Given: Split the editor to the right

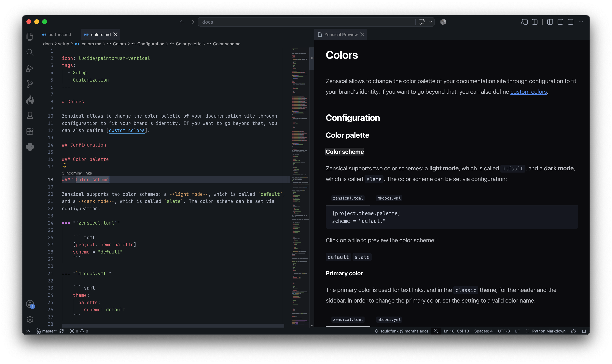Looking at the screenshot, I should [535, 22].
